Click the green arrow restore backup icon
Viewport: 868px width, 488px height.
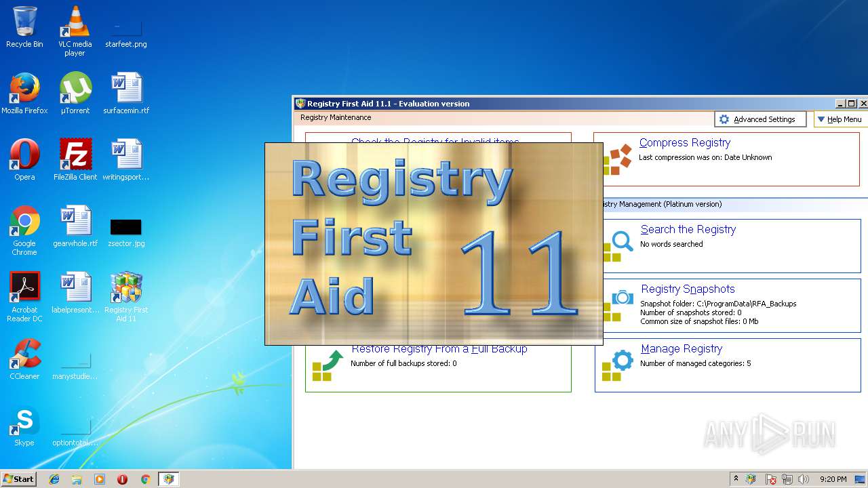[x=328, y=365]
